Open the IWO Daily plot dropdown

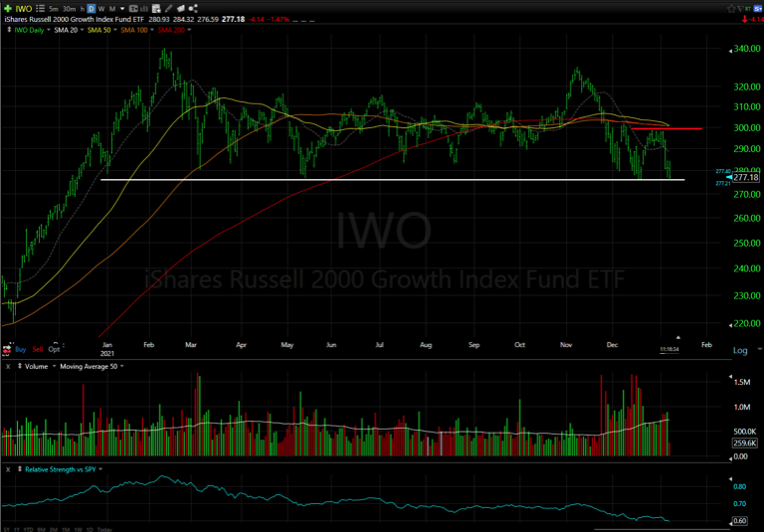click(48, 30)
